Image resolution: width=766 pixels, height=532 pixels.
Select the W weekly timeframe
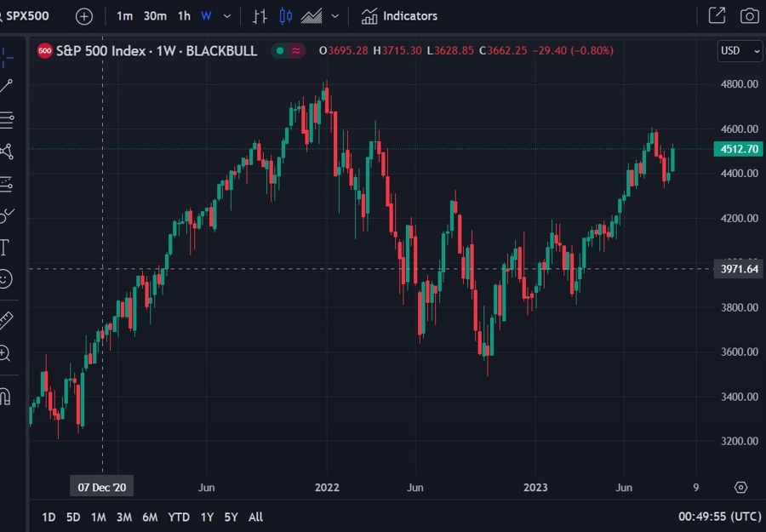tap(206, 16)
